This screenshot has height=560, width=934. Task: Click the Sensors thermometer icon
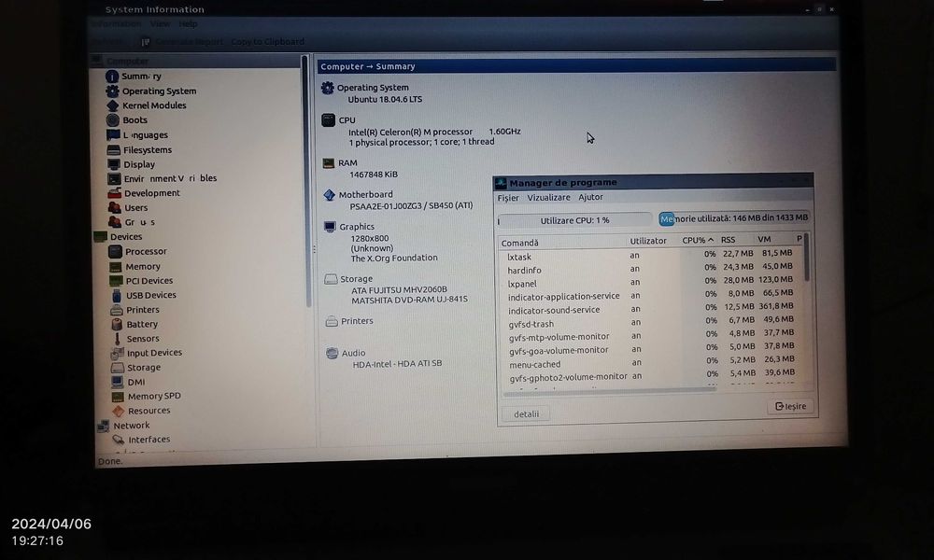tap(117, 339)
